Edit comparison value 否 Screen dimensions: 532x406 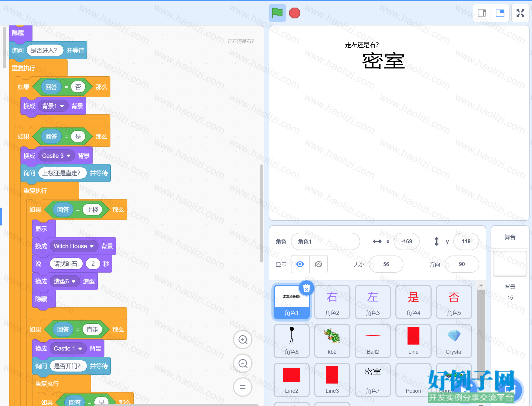[78, 87]
